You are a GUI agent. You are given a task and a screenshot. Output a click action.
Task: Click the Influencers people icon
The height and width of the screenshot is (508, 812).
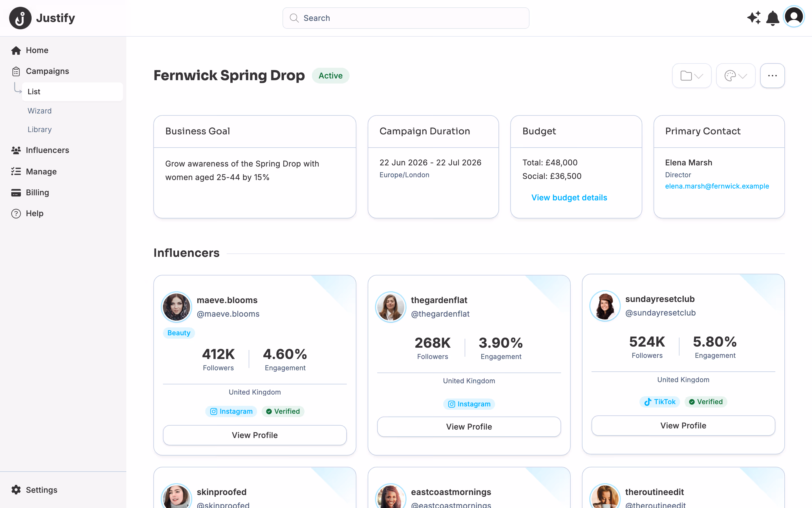pyautogui.click(x=16, y=150)
